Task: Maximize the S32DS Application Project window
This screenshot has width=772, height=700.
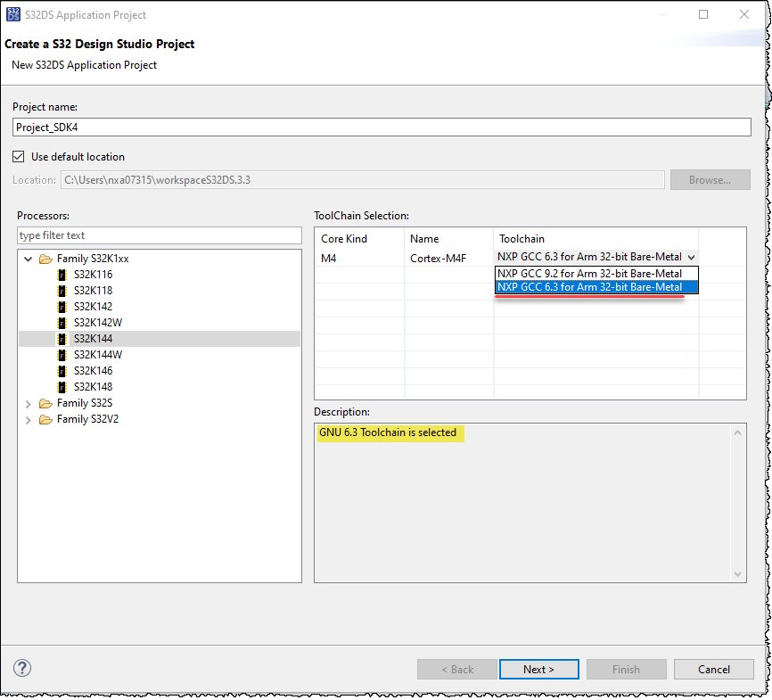Action: point(703,14)
